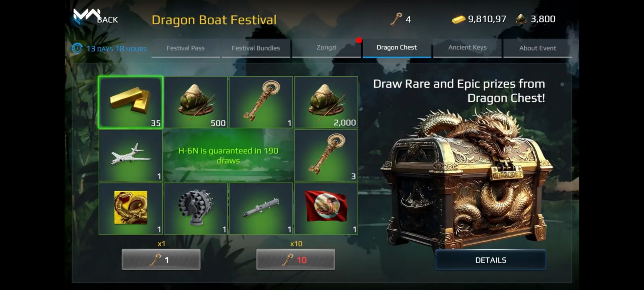Image resolution: width=644 pixels, height=290 pixels.
Task: Open the Festival Pass tab
Action: 185,48
